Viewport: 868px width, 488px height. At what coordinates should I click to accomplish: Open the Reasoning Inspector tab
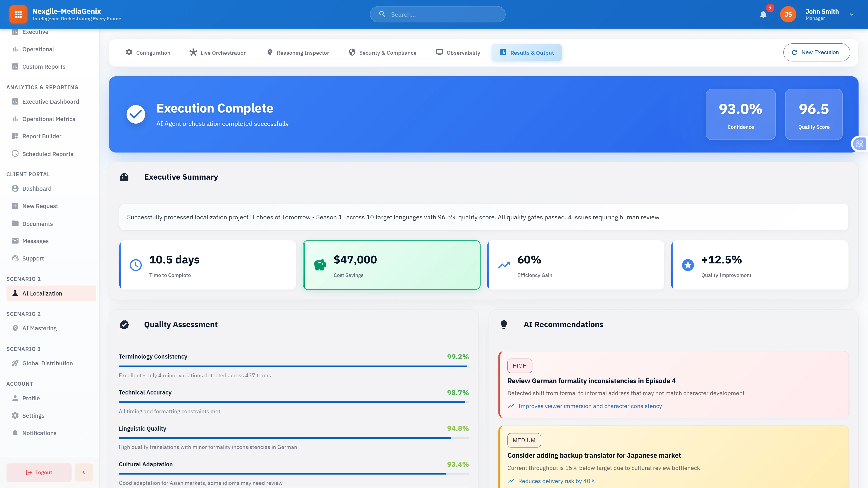click(298, 53)
